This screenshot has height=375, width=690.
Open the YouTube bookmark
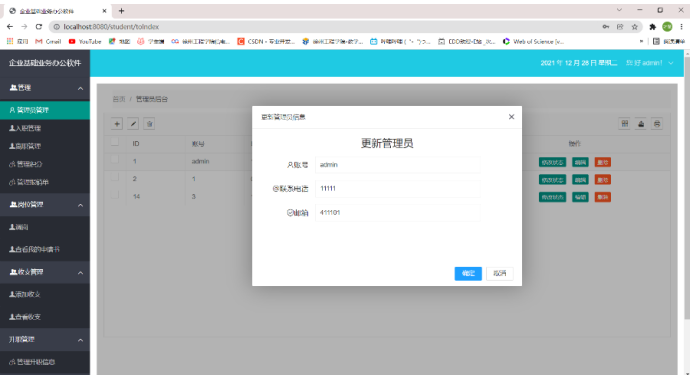pos(85,41)
